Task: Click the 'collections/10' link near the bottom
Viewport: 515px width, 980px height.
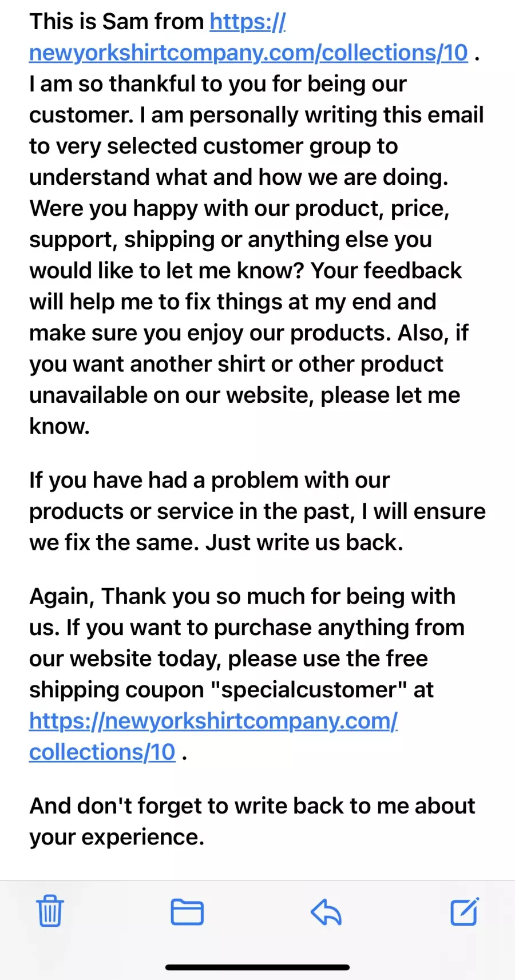Action: tap(102, 752)
